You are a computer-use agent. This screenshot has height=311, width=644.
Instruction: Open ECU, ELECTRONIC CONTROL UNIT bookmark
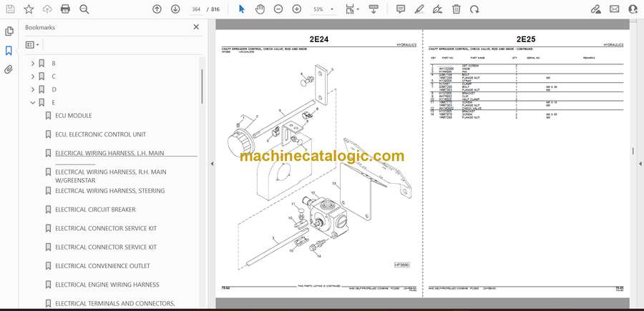click(x=101, y=134)
